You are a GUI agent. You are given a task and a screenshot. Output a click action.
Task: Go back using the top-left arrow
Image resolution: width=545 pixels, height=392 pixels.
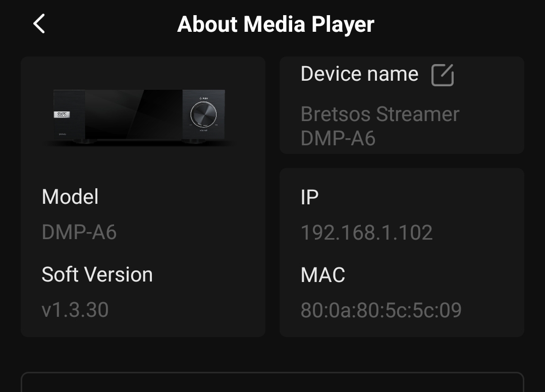click(x=39, y=24)
